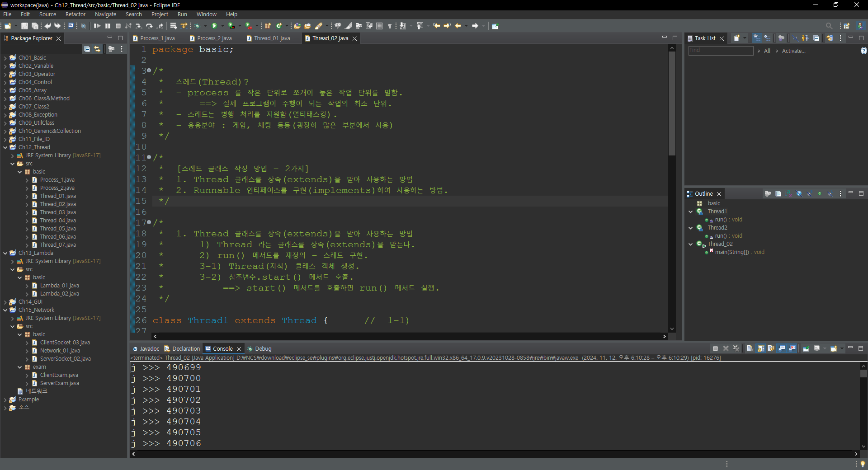Viewport: 868px width, 470px height.
Task: Open the Refactor menu
Action: (x=75, y=14)
